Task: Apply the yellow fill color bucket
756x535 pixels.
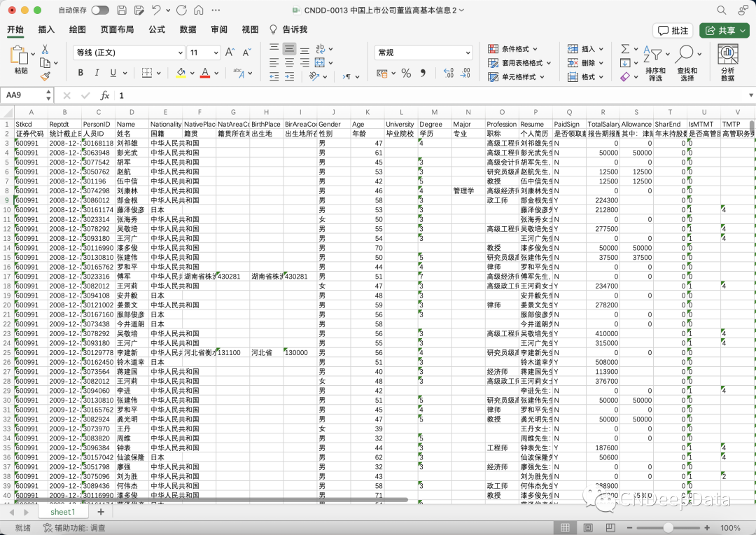Action: (181, 72)
